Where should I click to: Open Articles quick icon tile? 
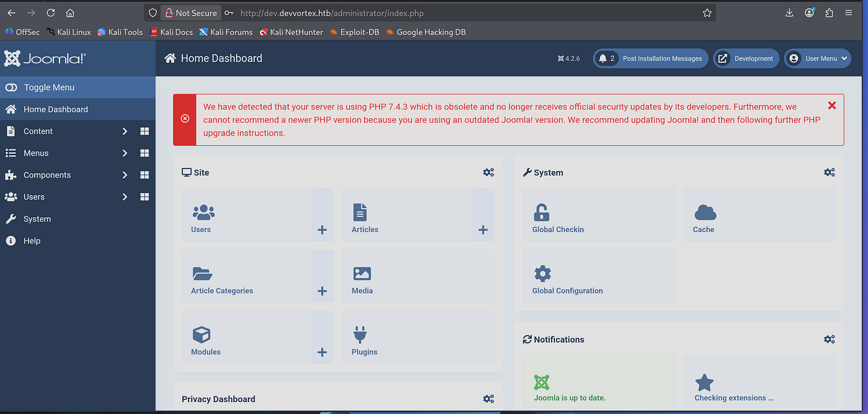point(407,215)
